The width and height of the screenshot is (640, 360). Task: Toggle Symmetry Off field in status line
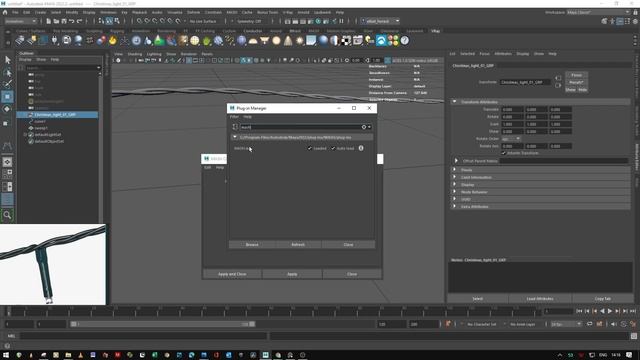249,21
